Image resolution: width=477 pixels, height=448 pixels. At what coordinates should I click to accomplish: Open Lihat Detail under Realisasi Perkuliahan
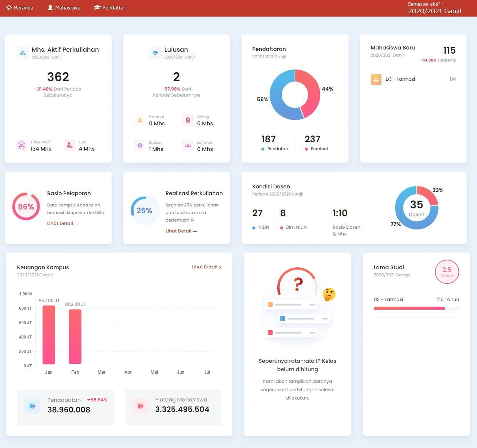[x=181, y=231]
